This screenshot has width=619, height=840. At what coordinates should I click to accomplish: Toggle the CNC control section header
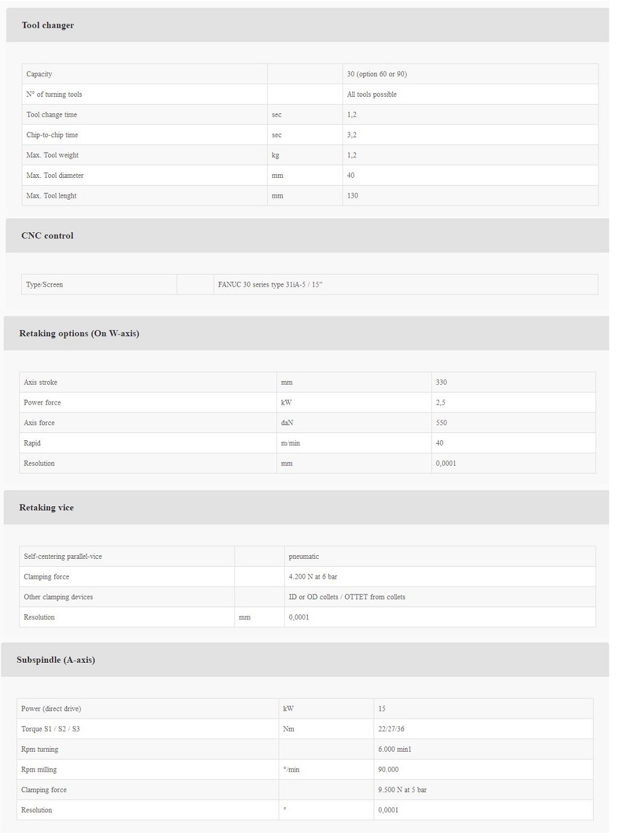(47, 236)
